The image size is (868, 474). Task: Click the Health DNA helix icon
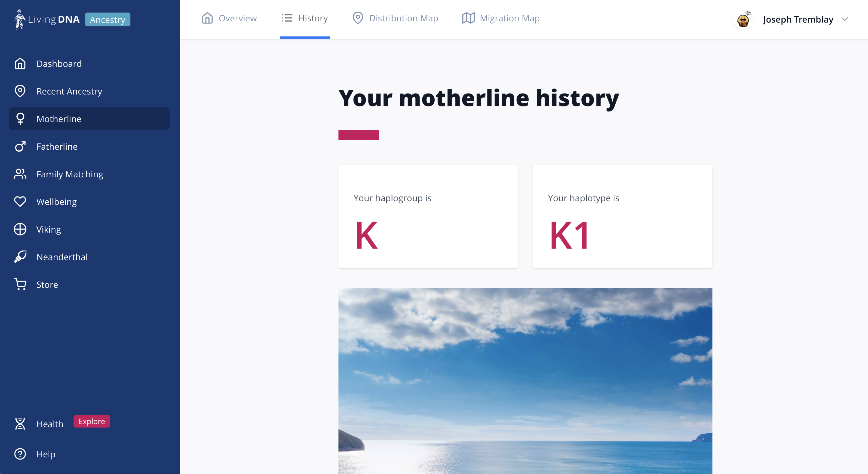(20, 424)
